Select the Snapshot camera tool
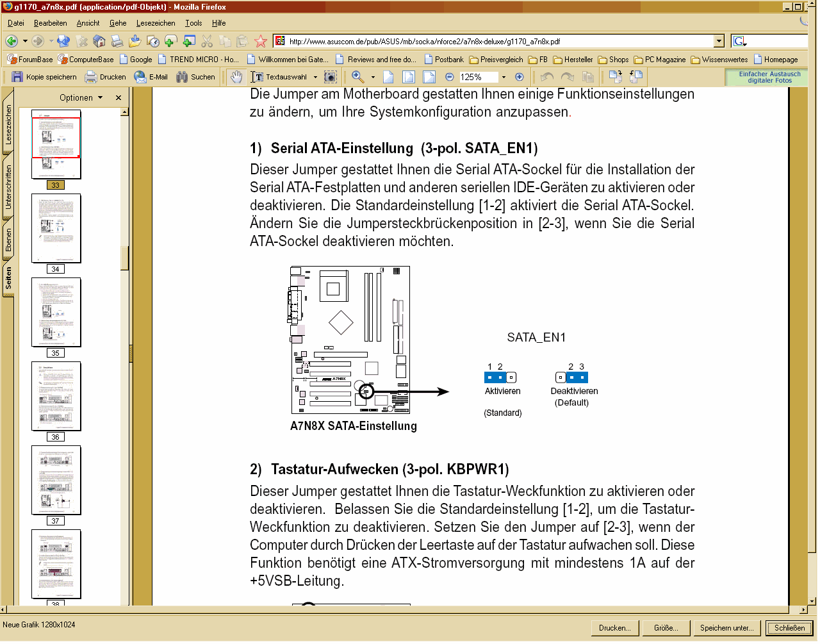Image resolution: width=820 pixels, height=644 pixels. pyautogui.click(x=331, y=77)
